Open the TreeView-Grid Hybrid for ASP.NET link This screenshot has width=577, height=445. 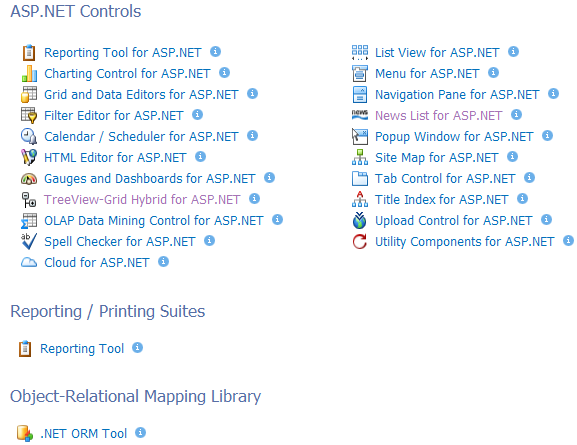coord(142,199)
